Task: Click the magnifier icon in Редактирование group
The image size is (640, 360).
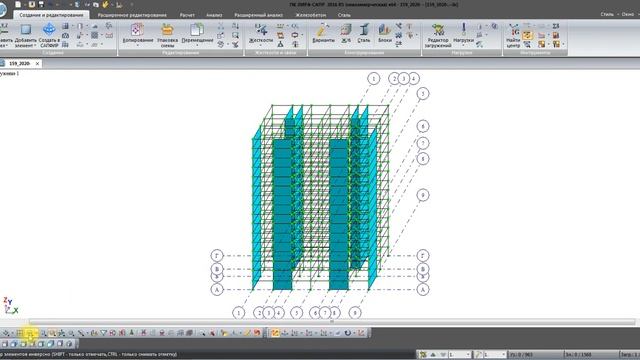Action: pyautogui.click(x=236, y=36)
